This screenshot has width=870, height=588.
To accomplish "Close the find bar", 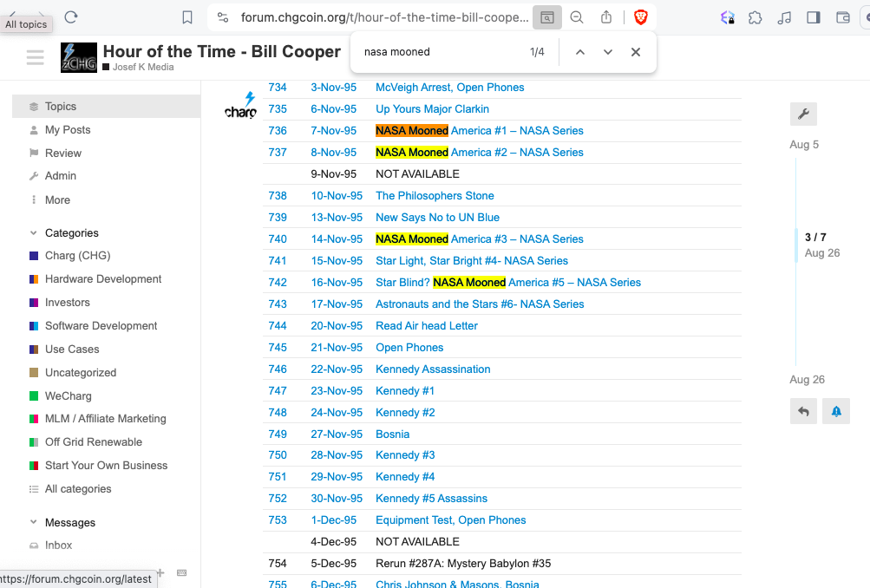I will click(x=636, y=52).
